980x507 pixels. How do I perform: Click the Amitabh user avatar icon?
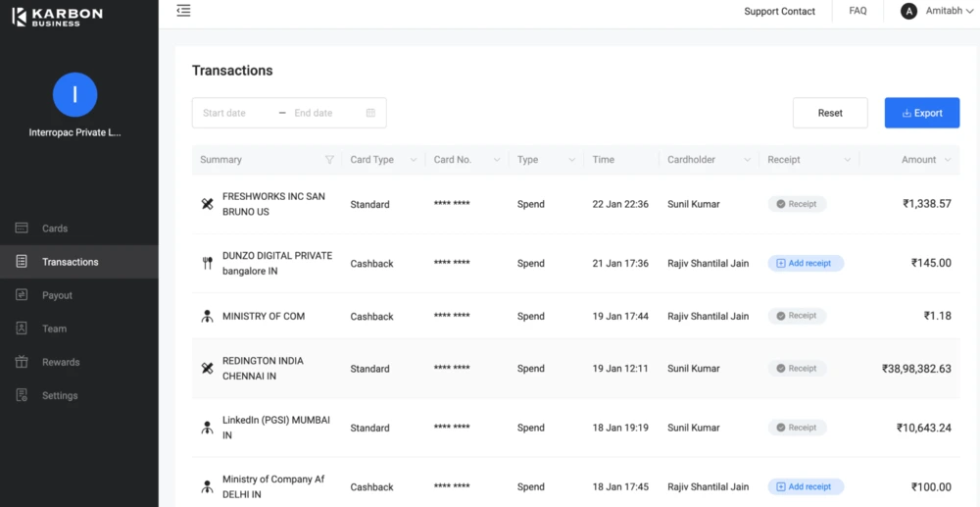908,11
